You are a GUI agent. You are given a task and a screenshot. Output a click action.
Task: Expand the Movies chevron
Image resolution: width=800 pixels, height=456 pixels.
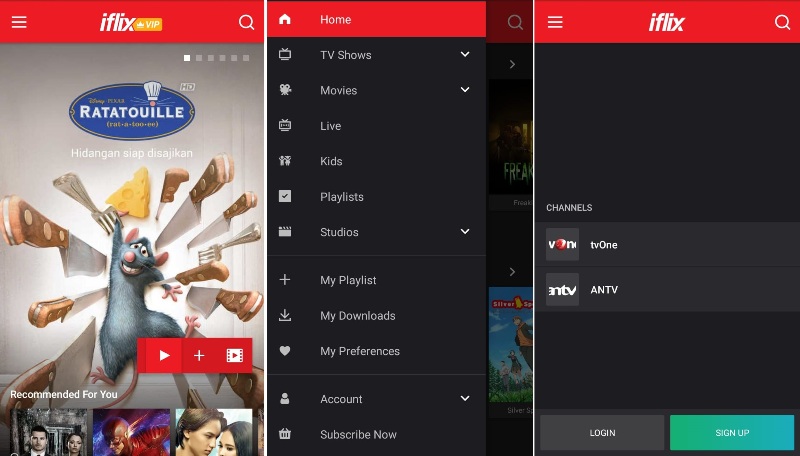coord(465,90)
